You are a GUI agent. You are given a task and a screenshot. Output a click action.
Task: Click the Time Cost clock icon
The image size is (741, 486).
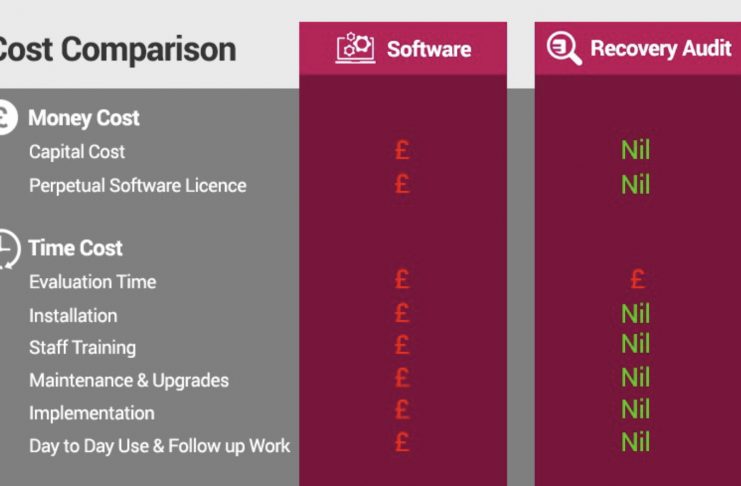pos(9,249)
